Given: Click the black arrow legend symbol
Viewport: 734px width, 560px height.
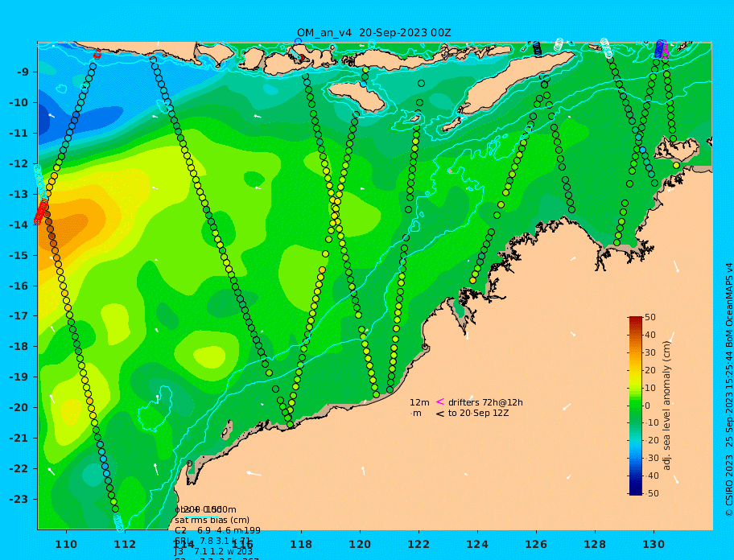Looking at the screenshot, I should pos(440,414).
